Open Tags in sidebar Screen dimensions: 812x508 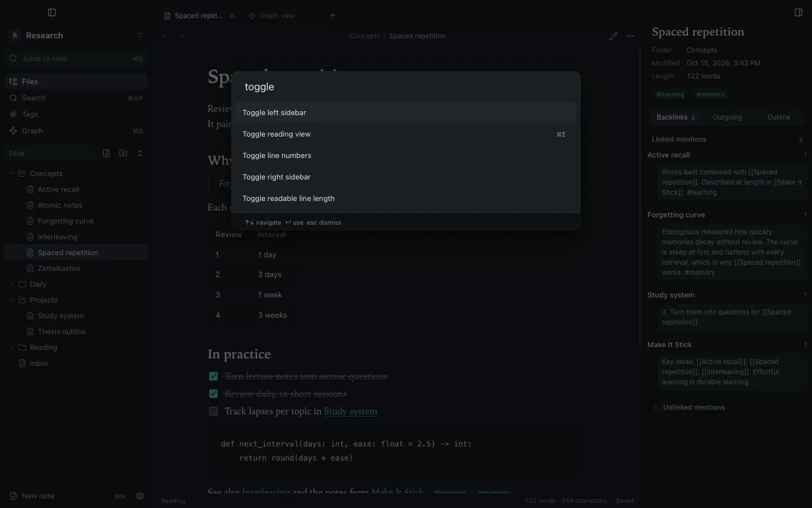[76, 114]
